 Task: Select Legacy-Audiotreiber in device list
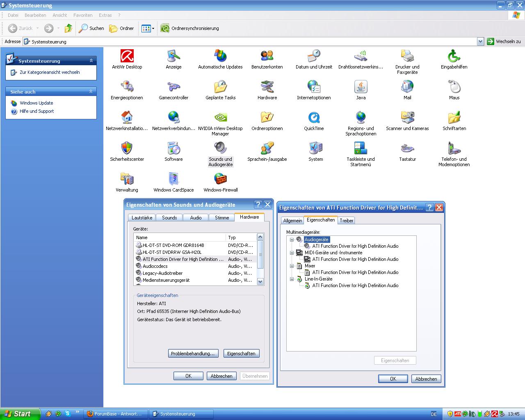(195, 273)
